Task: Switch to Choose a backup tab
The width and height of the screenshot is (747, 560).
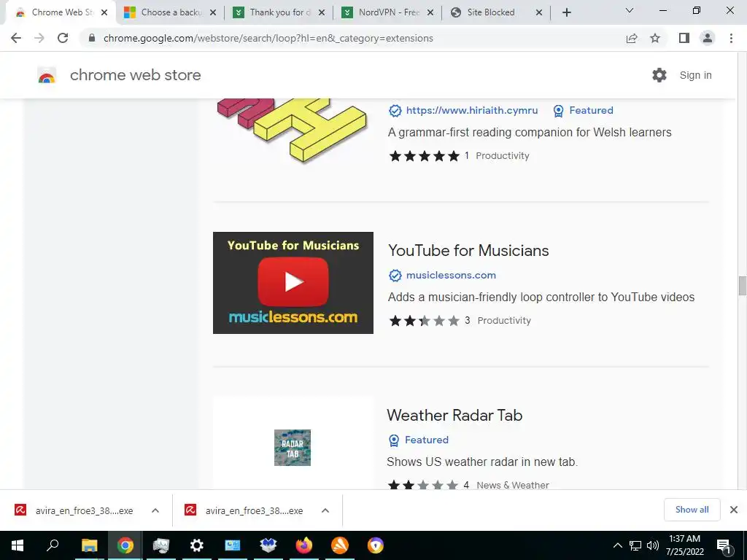Action: [171, 12]
